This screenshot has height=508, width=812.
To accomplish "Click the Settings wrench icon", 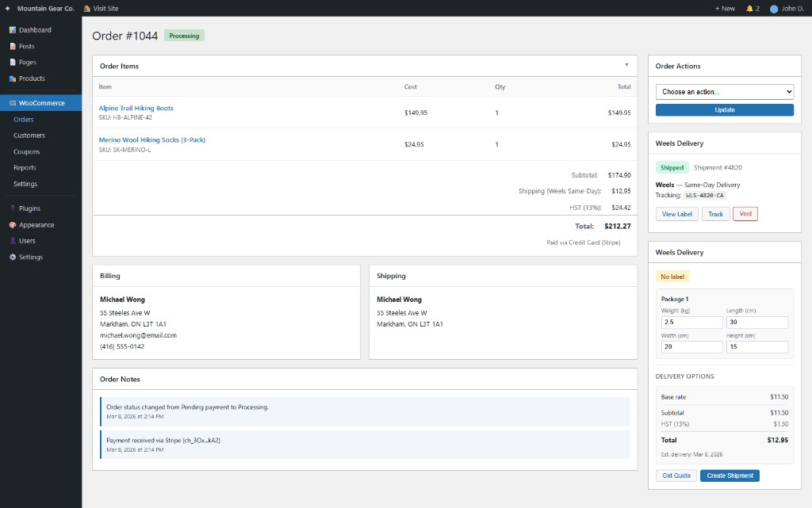I will [12, 257].
